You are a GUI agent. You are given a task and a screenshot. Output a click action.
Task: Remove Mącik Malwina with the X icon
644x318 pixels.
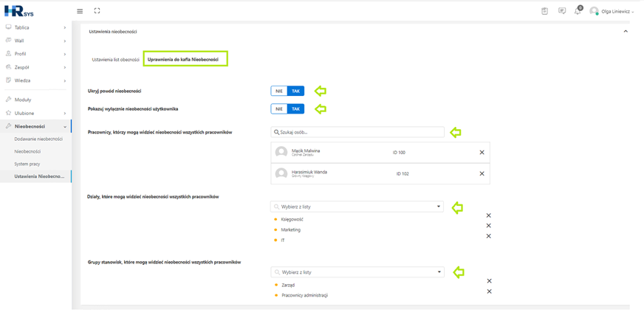coord(482,152)
